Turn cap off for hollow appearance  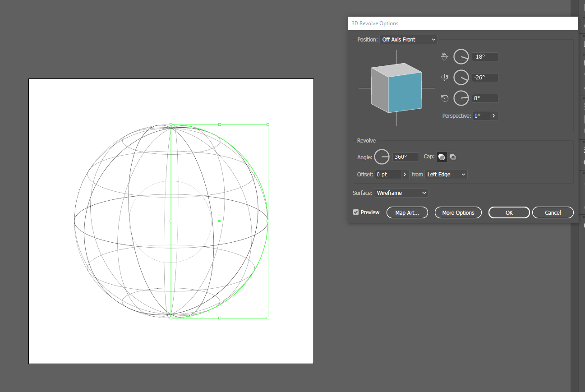(453, 157)
